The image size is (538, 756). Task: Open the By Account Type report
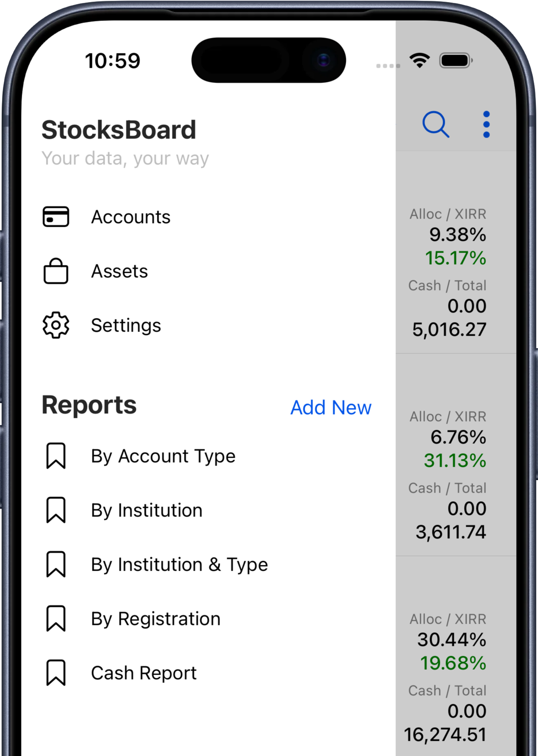point(163,456)
